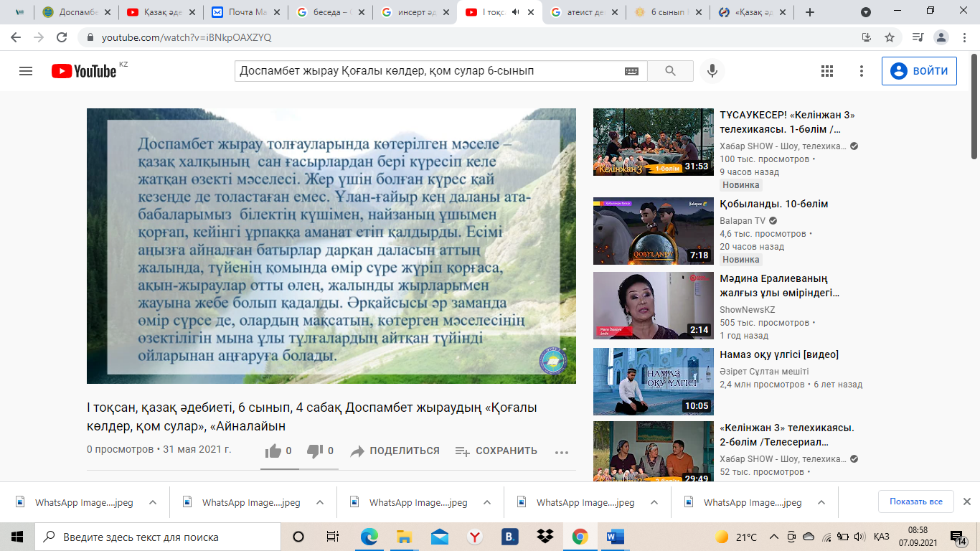The image size is (980, 551).
Task: Click the install icon in the address bar
Action: 866,37
